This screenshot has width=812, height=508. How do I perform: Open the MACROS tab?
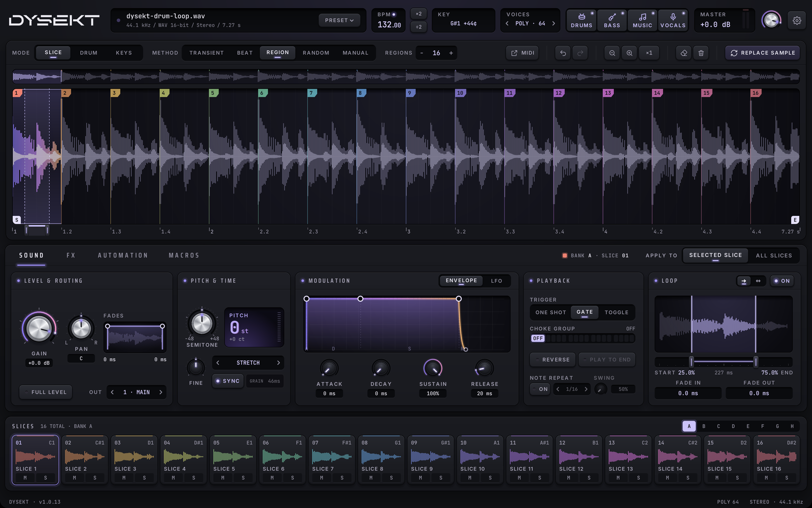click(184, 256)
